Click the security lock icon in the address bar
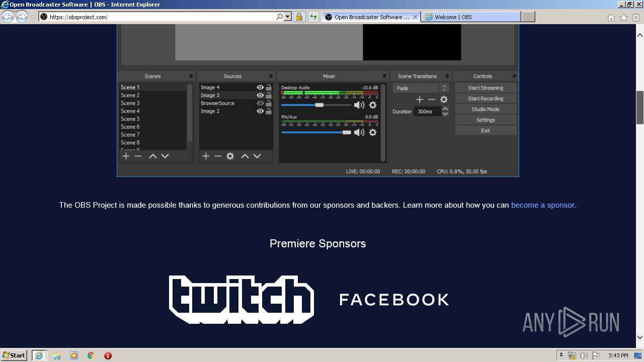Screen dimensions: 644x362 tap(299, 17)
